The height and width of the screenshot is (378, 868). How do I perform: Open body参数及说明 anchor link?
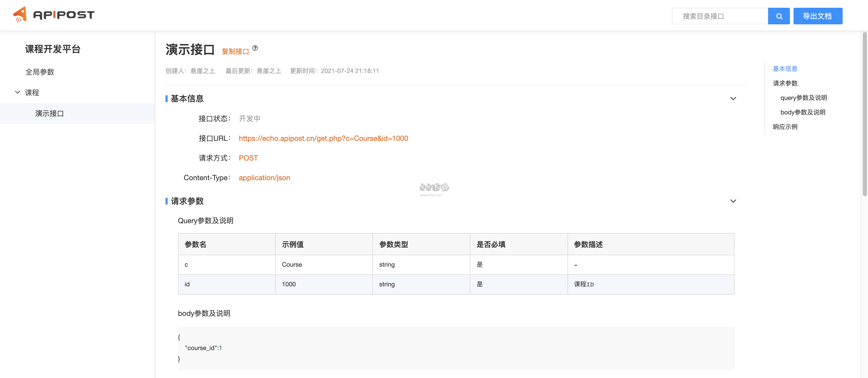coord(803,112)
